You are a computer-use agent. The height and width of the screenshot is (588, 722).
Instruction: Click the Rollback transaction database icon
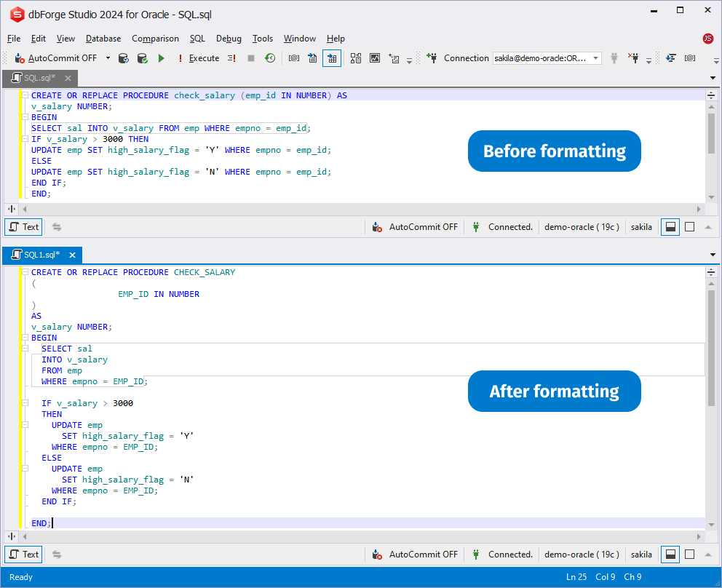(124, 58)
